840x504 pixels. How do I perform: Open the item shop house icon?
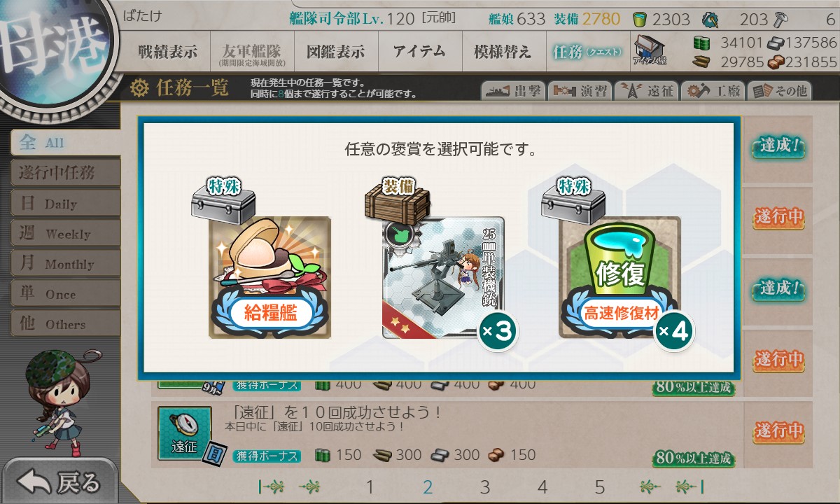[x=650, y=50]
